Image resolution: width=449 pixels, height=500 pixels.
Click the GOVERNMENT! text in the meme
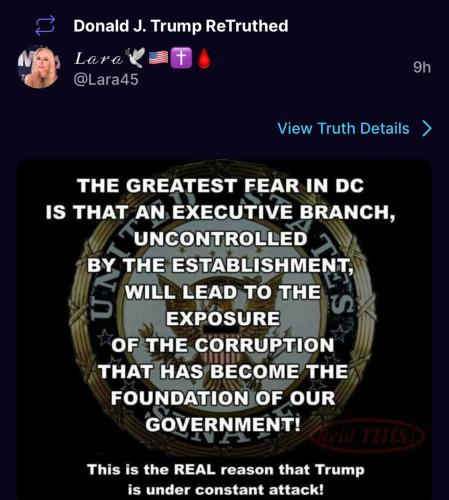coord(223,425)
